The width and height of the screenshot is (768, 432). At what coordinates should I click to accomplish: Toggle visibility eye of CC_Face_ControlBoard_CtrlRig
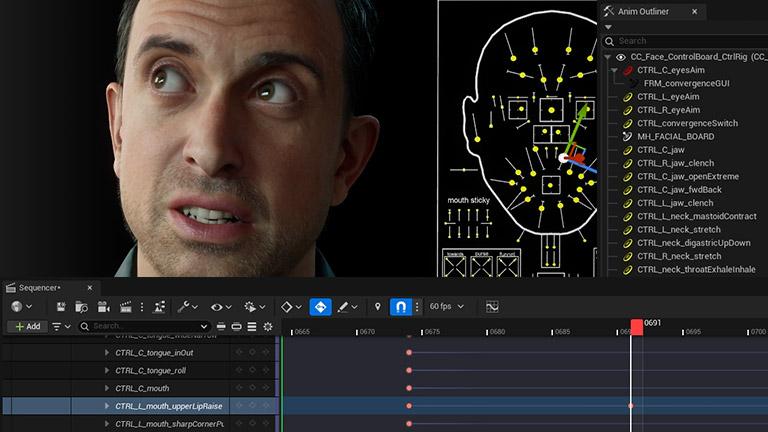click(621, 57)
